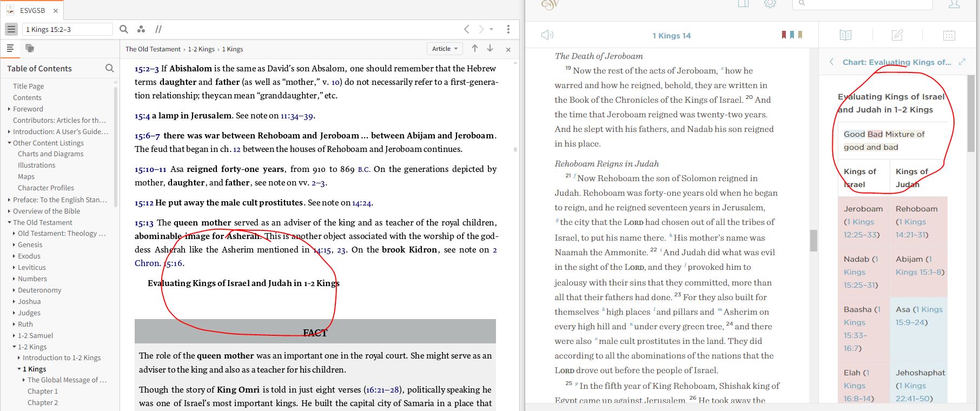The image size is (980, 411).
Task: Open the visual filters three-dot cluster icon
Action: click(141, 29)
